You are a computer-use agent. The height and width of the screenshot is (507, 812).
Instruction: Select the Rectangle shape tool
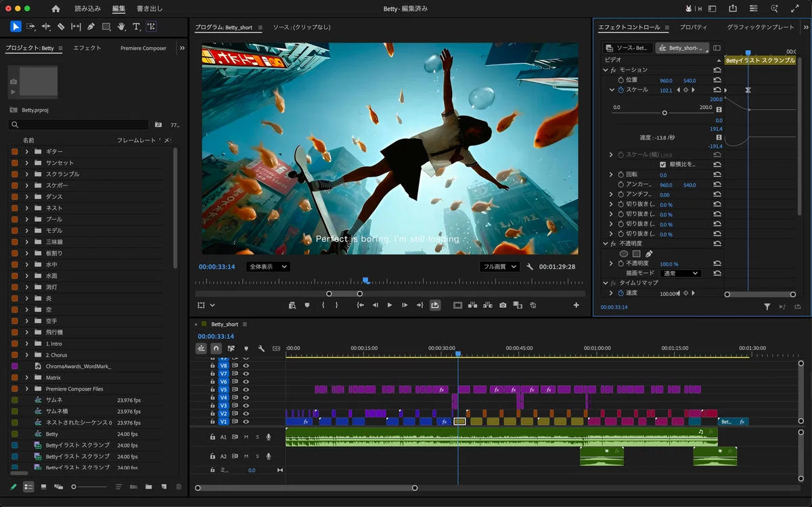(106, 26)
